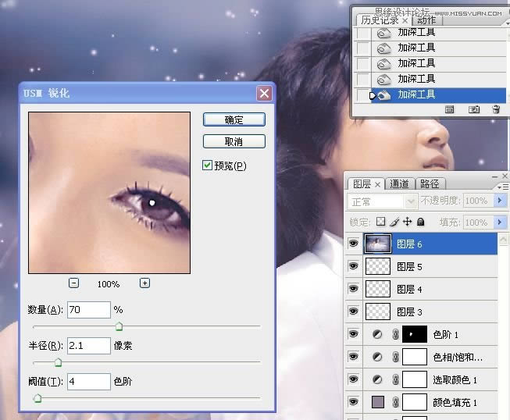
Task: Open the blend mode dropdown showing 正常
Action: point(383,201)
